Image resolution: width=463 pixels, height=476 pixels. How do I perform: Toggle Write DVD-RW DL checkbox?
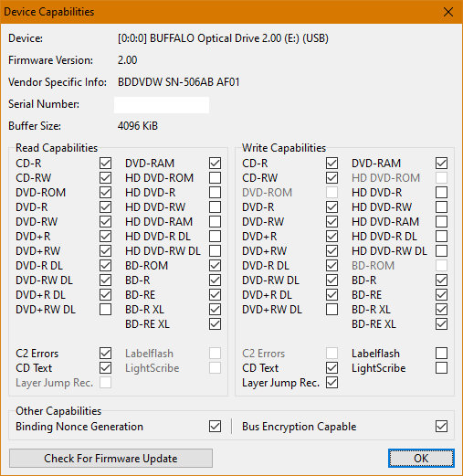(x=331, y=280)
